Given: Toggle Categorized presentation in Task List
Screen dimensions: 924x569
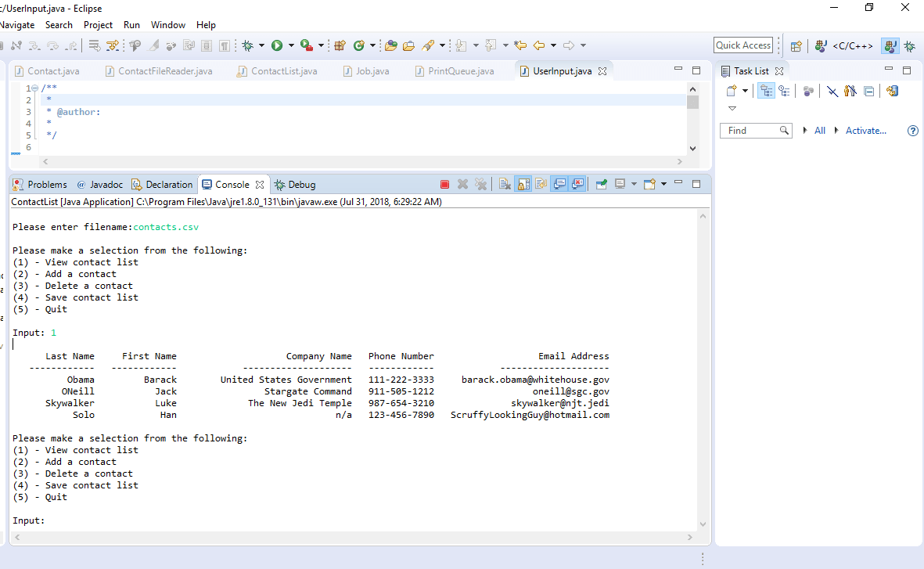Looking at the screenshot, I should click(x=765, y=91).
